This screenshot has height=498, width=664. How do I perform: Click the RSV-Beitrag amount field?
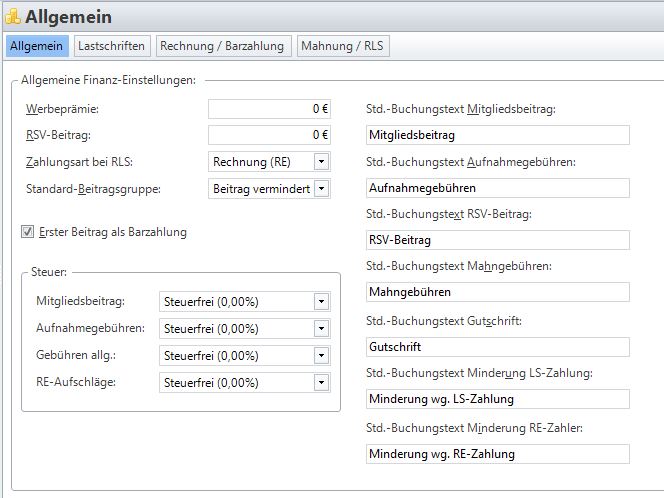tap(269, 134)
